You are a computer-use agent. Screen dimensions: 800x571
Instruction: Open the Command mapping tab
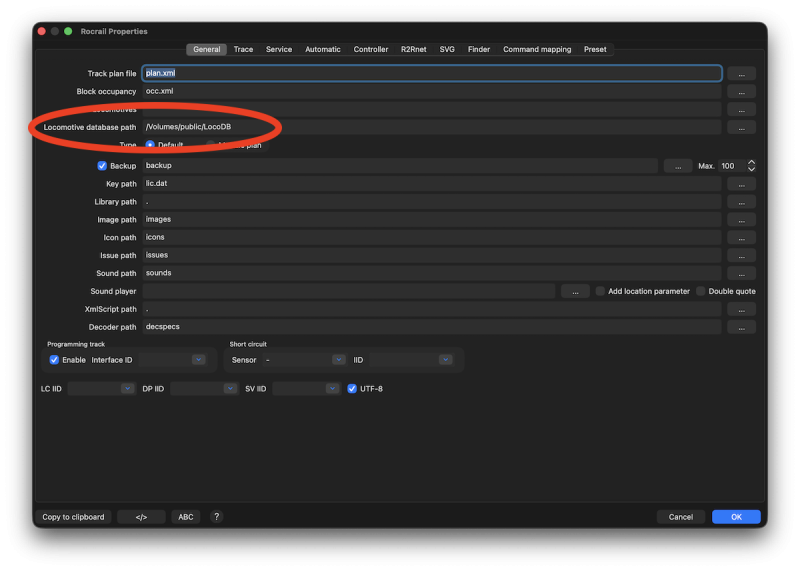click(x=537, y=49)
